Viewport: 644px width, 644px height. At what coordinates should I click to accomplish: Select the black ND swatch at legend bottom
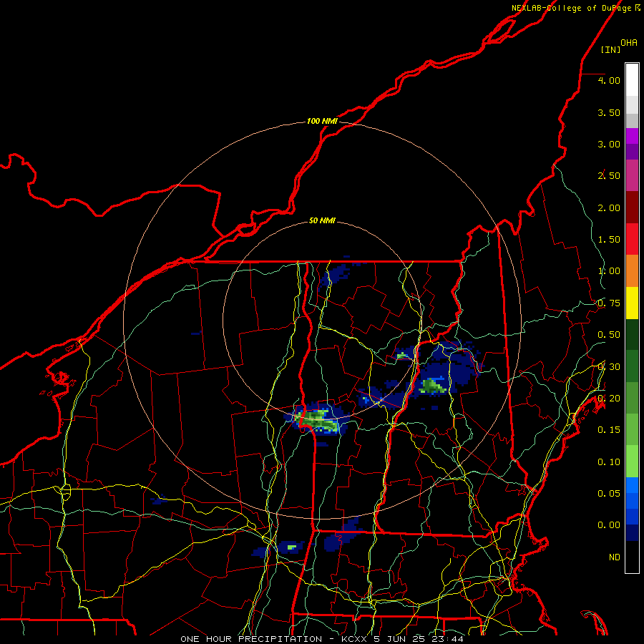tap(632, 557)
